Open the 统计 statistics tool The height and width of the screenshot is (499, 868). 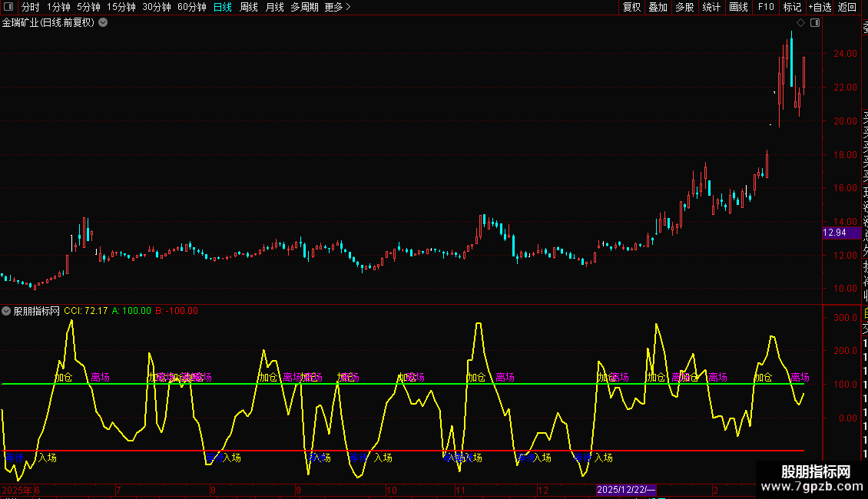(711, 7)
